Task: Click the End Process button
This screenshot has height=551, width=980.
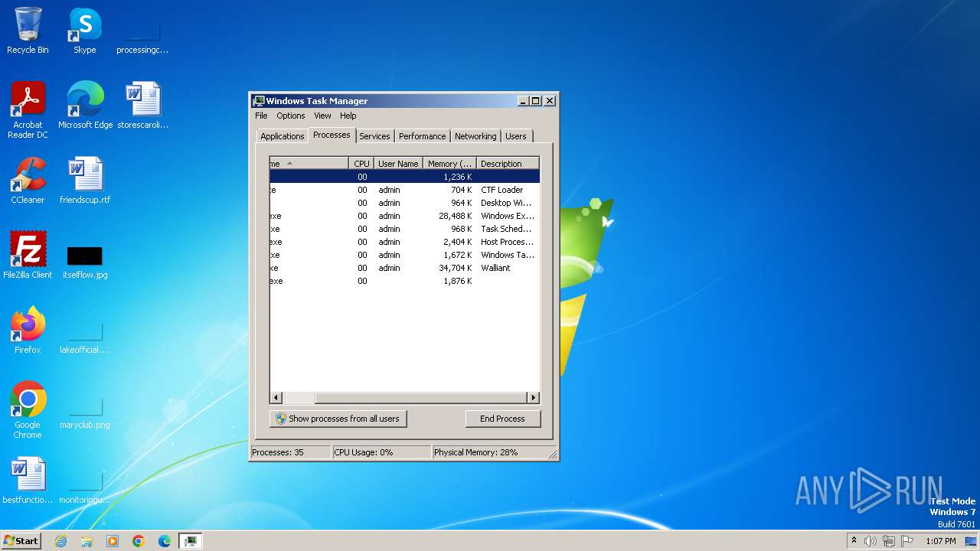Action: point(502,419)
